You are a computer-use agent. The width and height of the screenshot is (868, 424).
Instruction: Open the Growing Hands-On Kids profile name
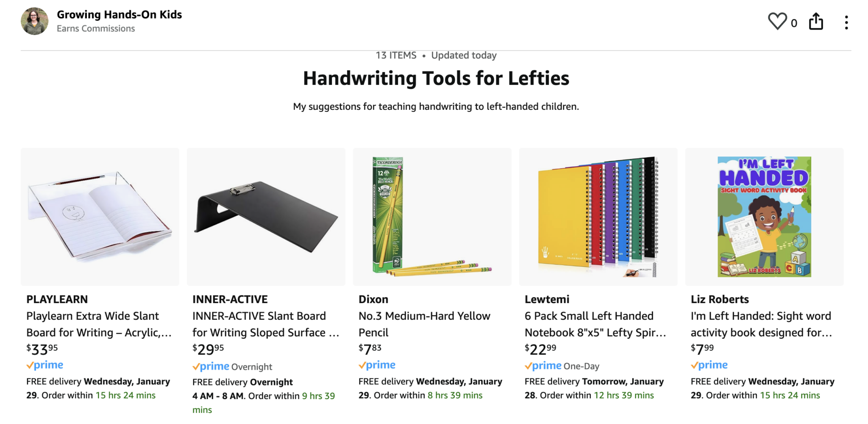tap(119, 15)
